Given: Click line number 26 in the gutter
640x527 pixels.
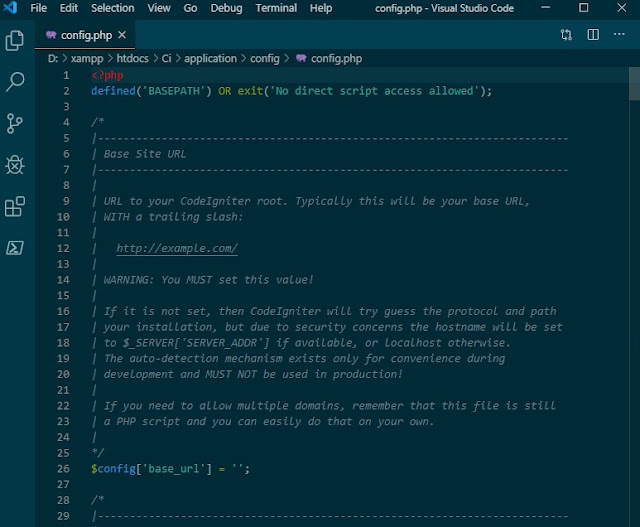Looking at the screenshot, I should coord(63,469).
